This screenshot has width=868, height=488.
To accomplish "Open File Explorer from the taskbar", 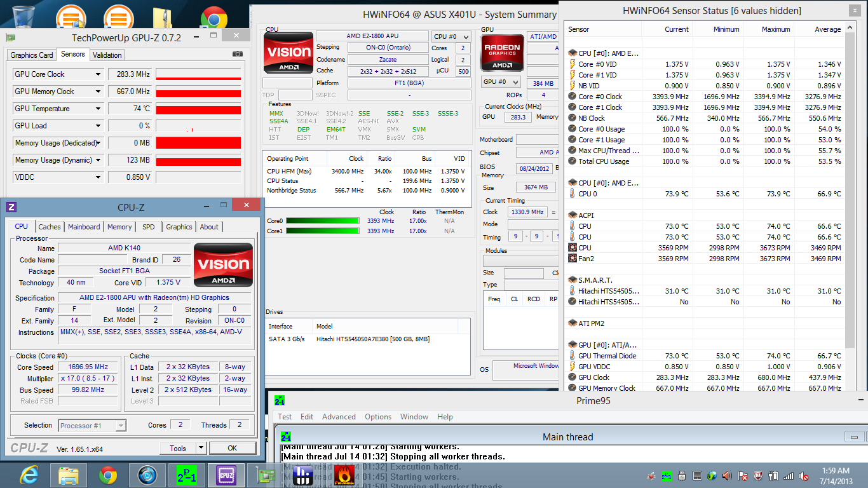I will [69, 475].
